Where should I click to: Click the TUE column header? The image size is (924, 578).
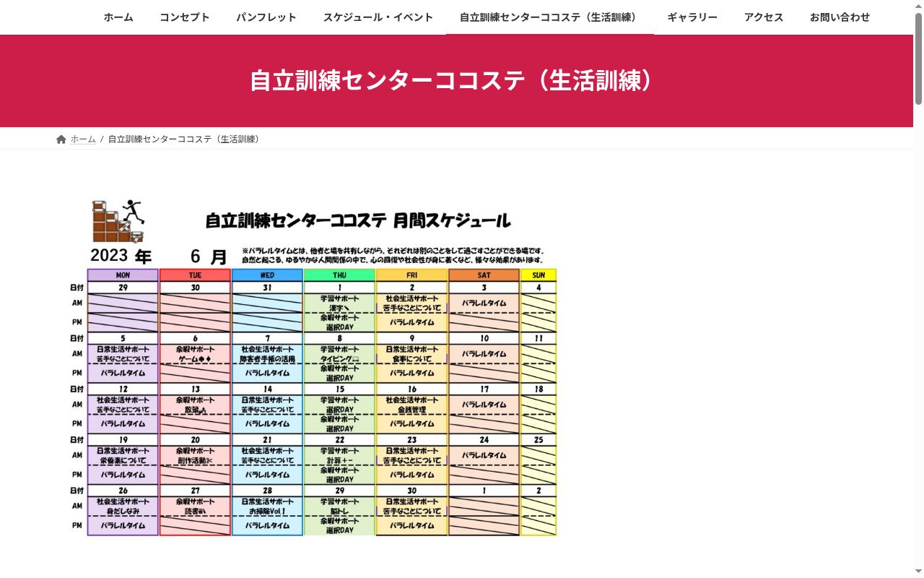pyautogui.click(x=195, y=275)
